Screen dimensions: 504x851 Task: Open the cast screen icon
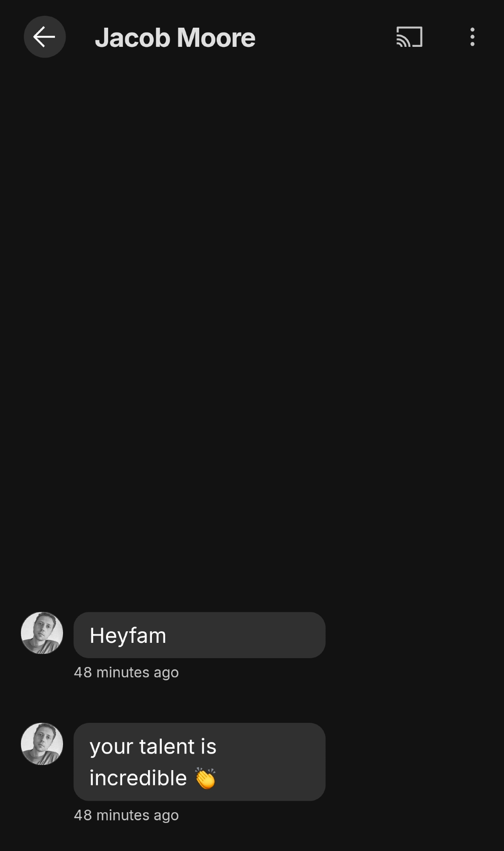(x=409, y=37)
